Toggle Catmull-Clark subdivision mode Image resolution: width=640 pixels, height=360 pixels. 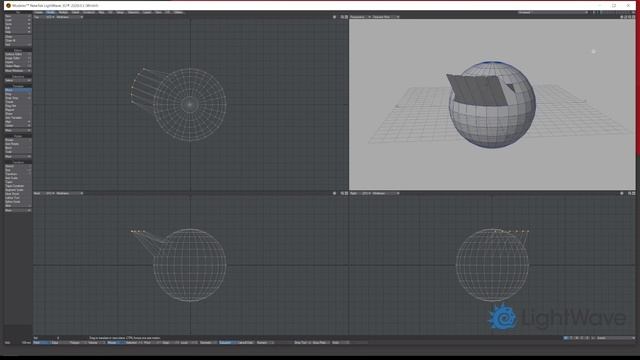click(x=246, y=343)
